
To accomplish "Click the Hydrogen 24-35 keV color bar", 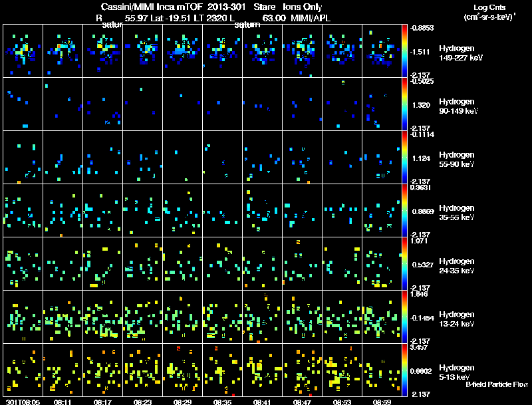I will (x=404, y=264).
